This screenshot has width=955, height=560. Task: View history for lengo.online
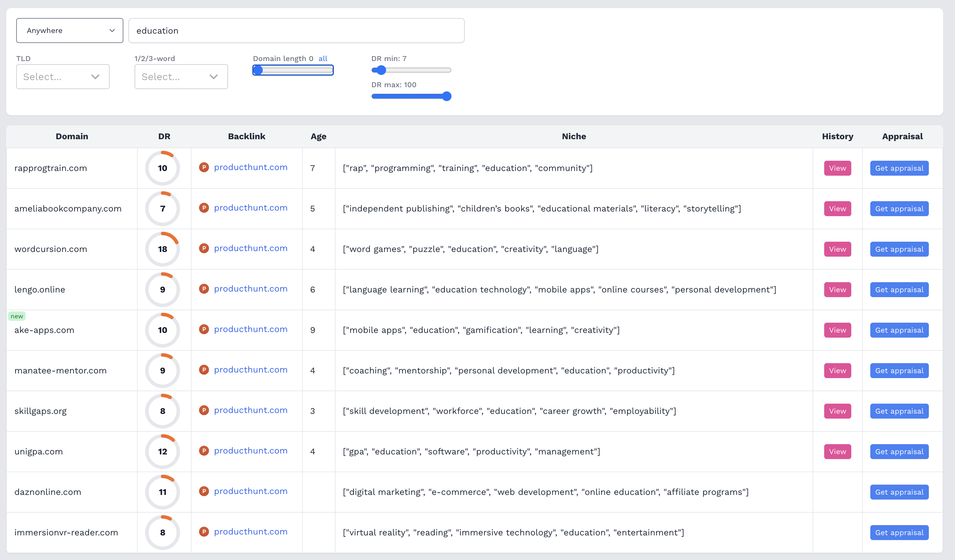pos(837,289)
